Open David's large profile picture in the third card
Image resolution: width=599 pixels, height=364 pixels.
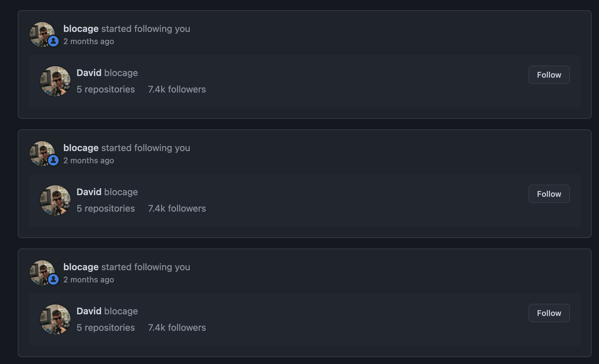pyautogui.click(x=55, y=320)
